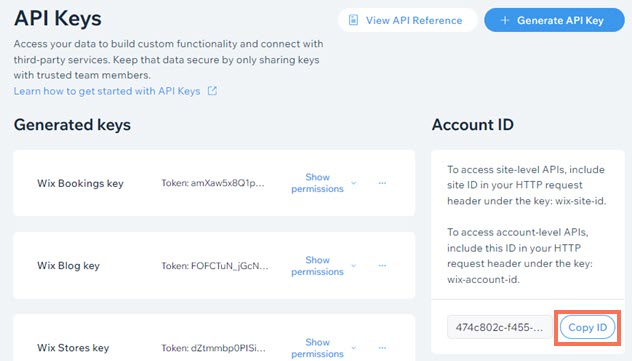Click the Generate API Key button
632x361 pixels.
coord(554,20)
